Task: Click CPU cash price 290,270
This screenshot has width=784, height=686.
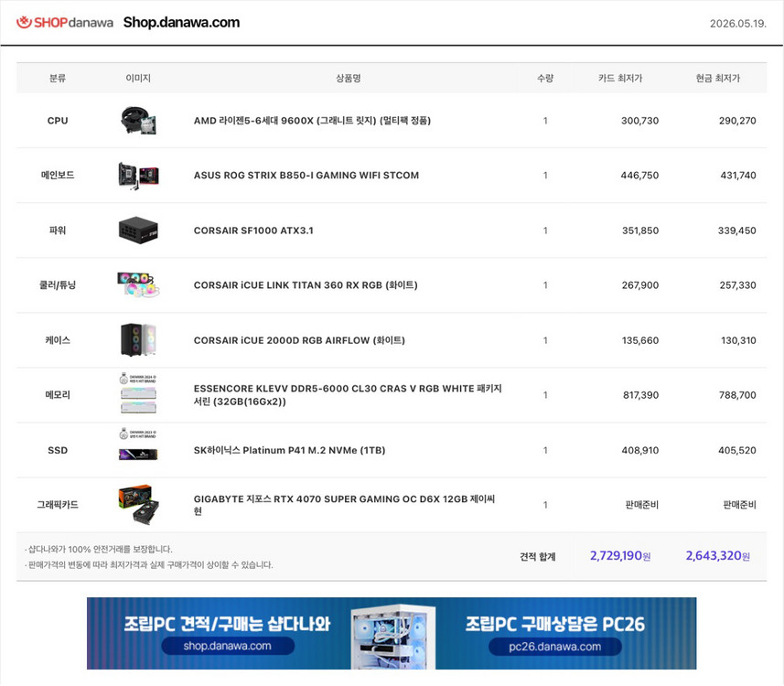Action: coord(737,121)
